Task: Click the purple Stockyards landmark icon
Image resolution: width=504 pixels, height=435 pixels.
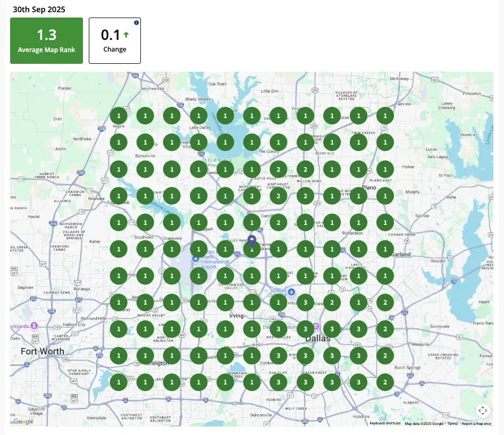Action: pyautogui.click(x=34, y=325)
